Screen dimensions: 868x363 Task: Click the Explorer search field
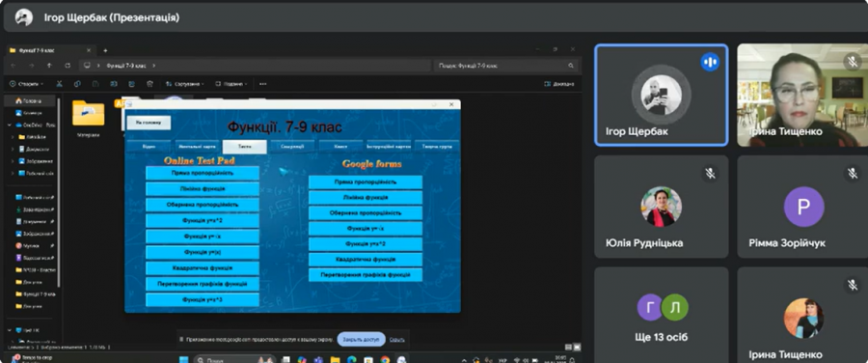[506, 66]
